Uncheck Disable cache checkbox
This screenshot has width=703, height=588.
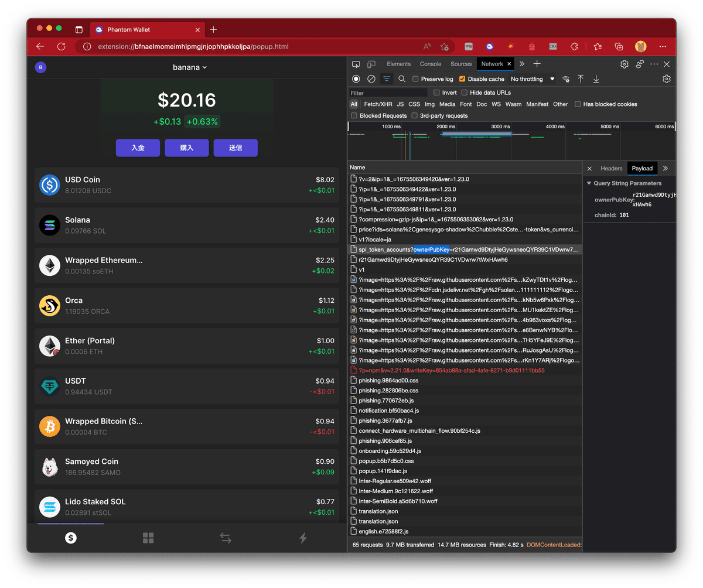462,79
